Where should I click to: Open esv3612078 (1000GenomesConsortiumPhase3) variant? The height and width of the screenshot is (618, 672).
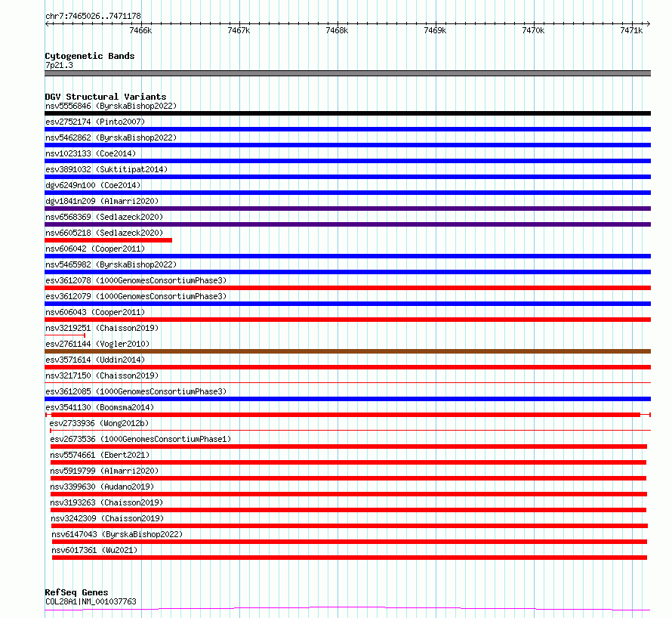pyautogui.click(x=136, y=280)
